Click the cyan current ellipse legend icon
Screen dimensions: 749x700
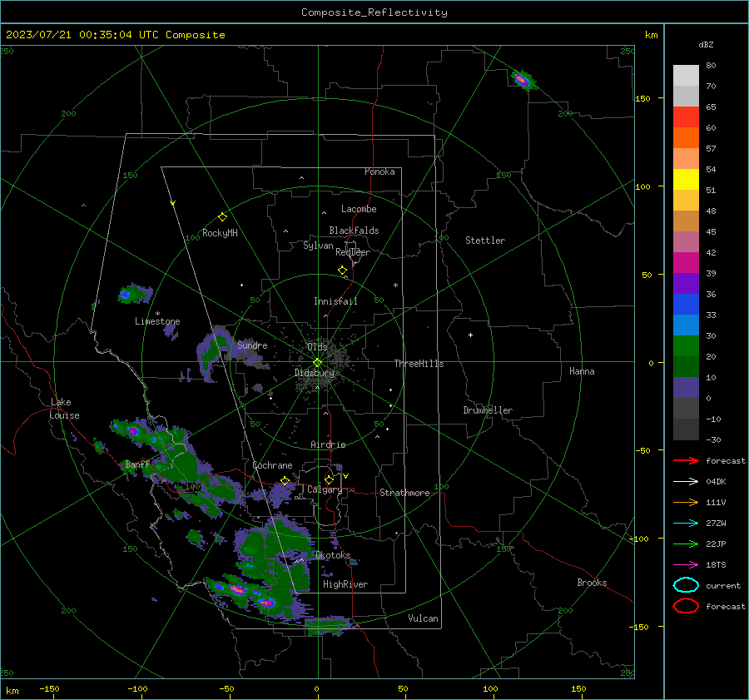pos(686,585)
